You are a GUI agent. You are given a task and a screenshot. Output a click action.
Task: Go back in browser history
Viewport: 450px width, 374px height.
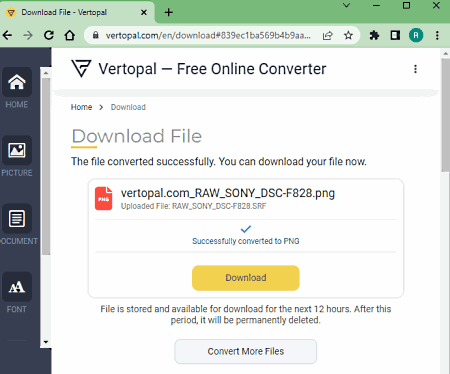[x=7, y=35]
